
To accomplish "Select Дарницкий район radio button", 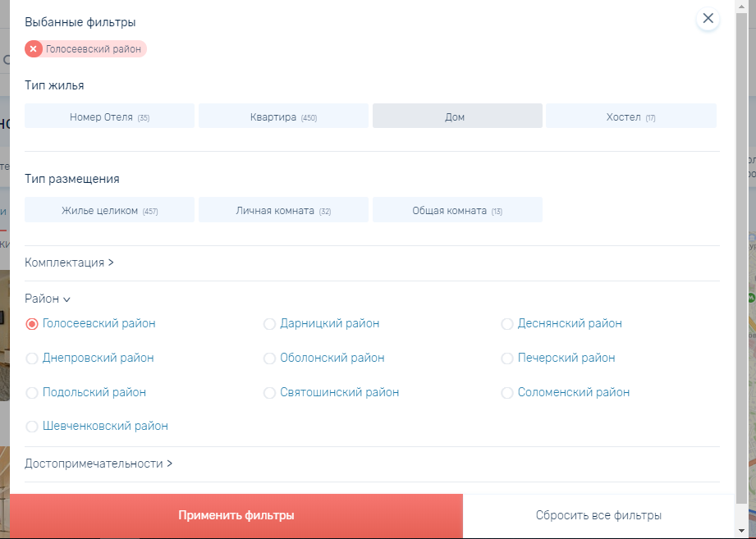I will pos(269,324).
